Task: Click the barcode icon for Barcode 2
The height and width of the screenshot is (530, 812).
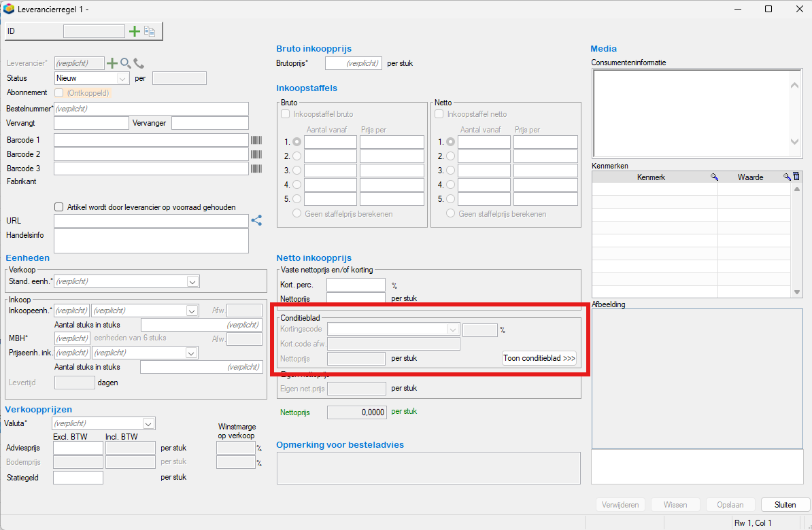Action: coord(256,154)
